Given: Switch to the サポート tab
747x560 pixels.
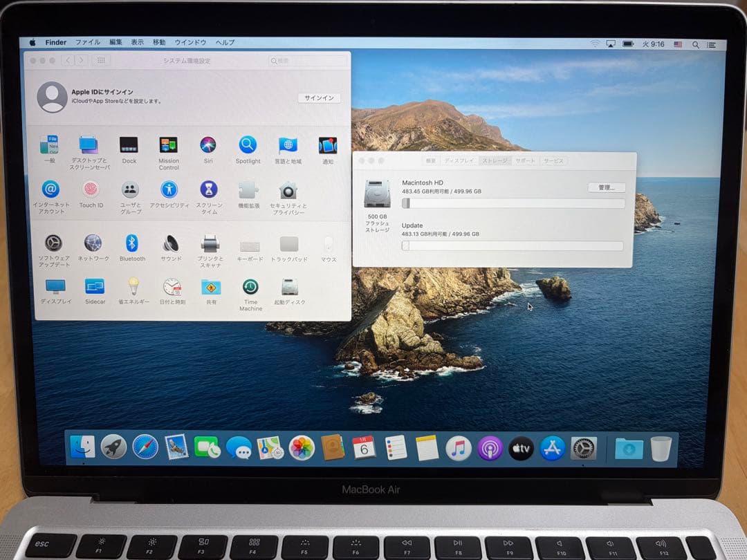Looking at the screenshot, I should click(525, 160).
